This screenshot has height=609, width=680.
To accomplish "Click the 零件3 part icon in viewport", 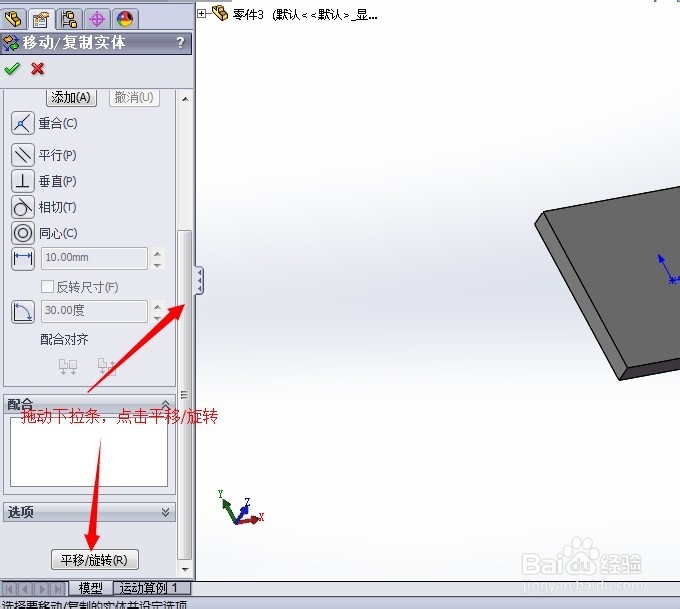I will (220, 13).
